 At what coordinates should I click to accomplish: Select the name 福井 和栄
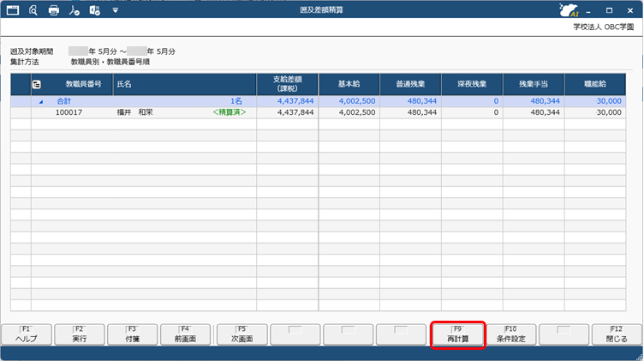134,112
